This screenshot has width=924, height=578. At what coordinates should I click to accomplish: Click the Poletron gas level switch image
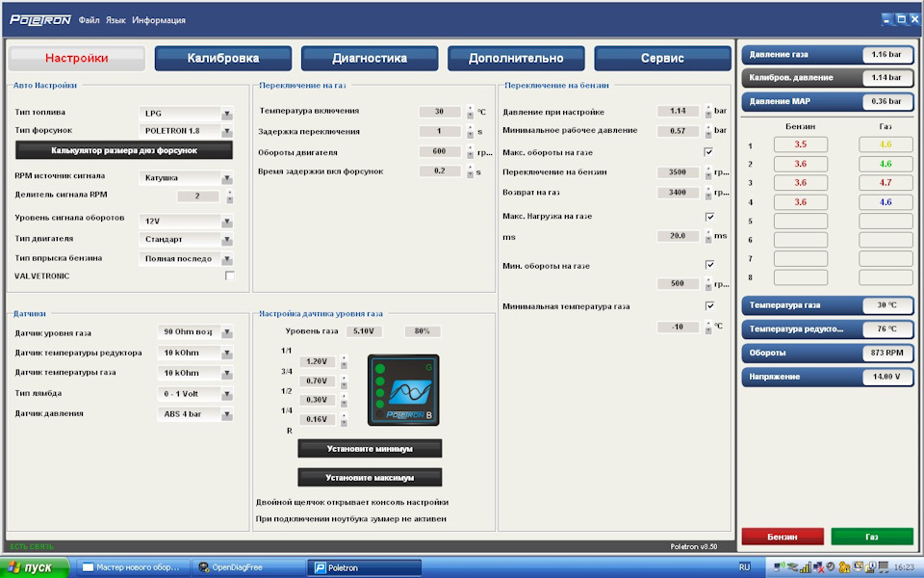(x=403, y=390)
